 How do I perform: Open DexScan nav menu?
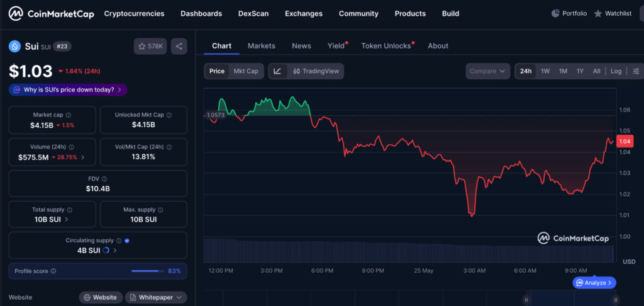point(253,14)
